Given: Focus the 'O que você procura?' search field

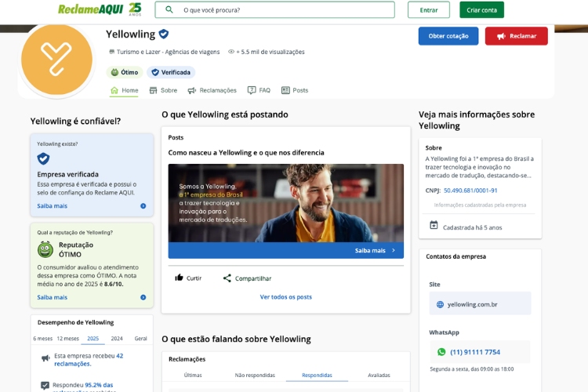Looking at the screenshot, I should pyautogui.click(x=275, y=9).
